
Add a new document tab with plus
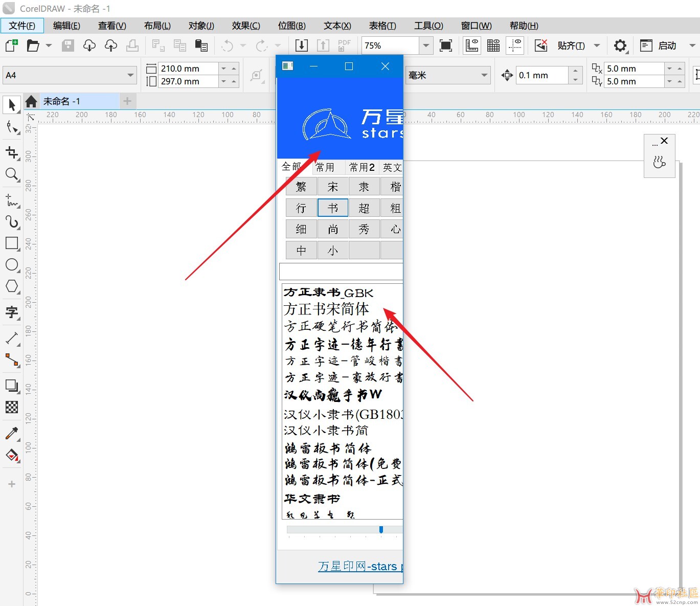click(x=127, y=101)
